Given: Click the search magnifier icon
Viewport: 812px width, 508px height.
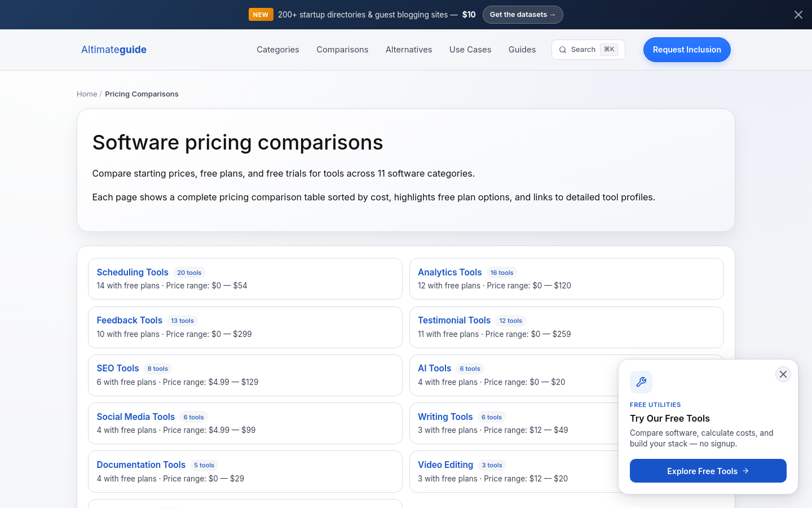Looking at the screenshot, I should [x=563, y=50].
